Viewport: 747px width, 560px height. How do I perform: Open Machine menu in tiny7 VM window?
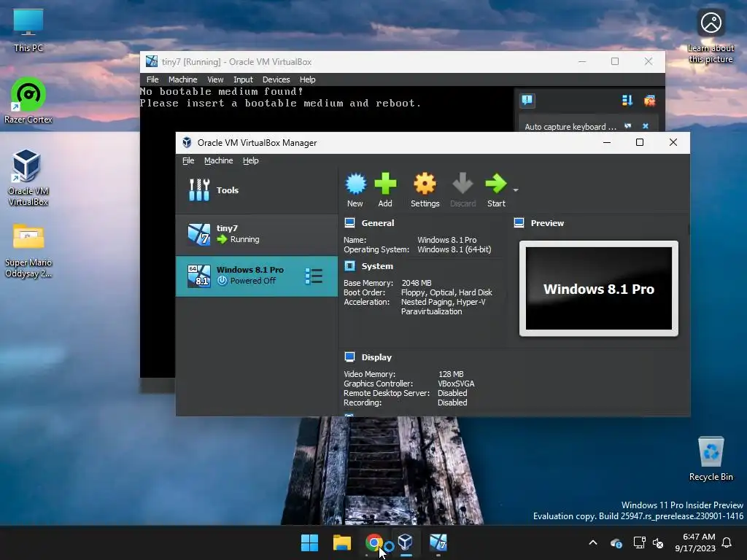(x=182, y=79)
